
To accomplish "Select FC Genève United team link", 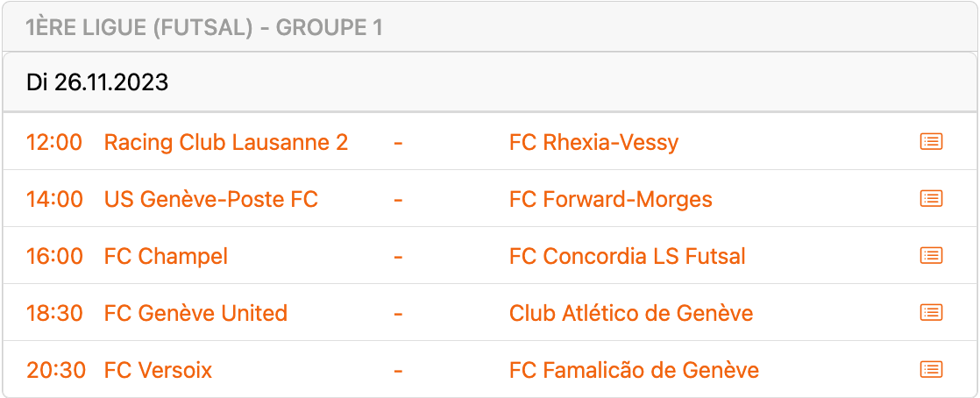I will 195,313.
